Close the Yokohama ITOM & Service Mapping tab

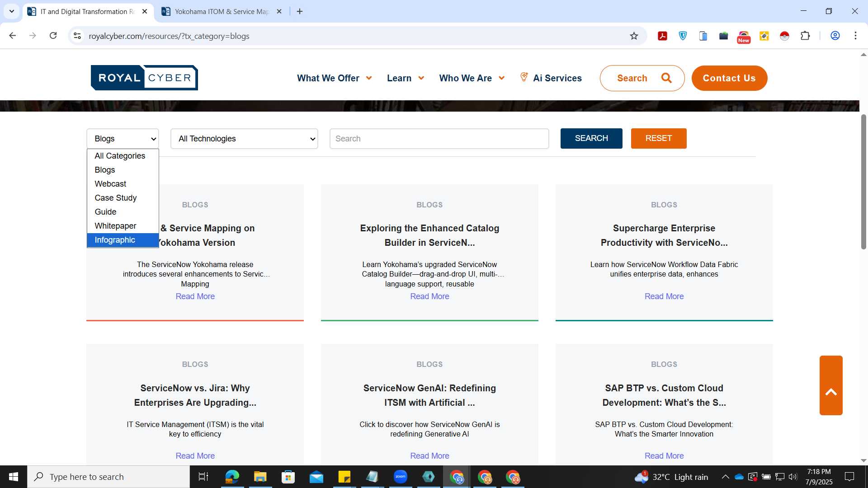pos(279,11)
